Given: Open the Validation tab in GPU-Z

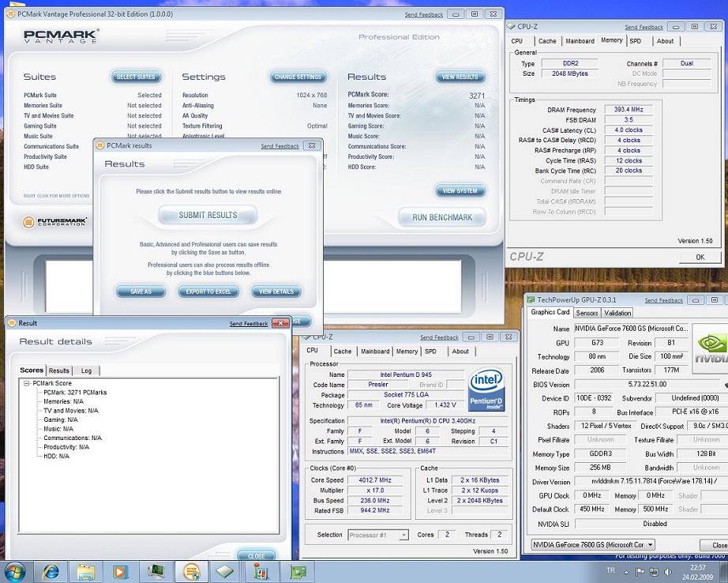Looking at the screenshot, I should pos(617,313).
